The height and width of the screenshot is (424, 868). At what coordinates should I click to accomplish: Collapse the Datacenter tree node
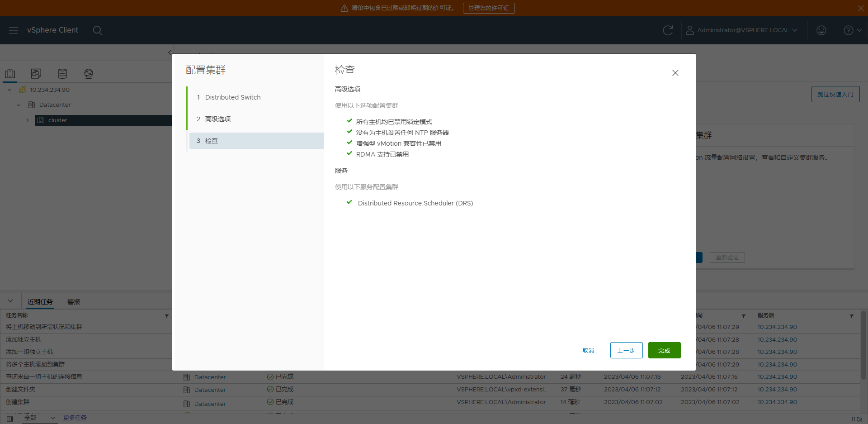[19, 105]
